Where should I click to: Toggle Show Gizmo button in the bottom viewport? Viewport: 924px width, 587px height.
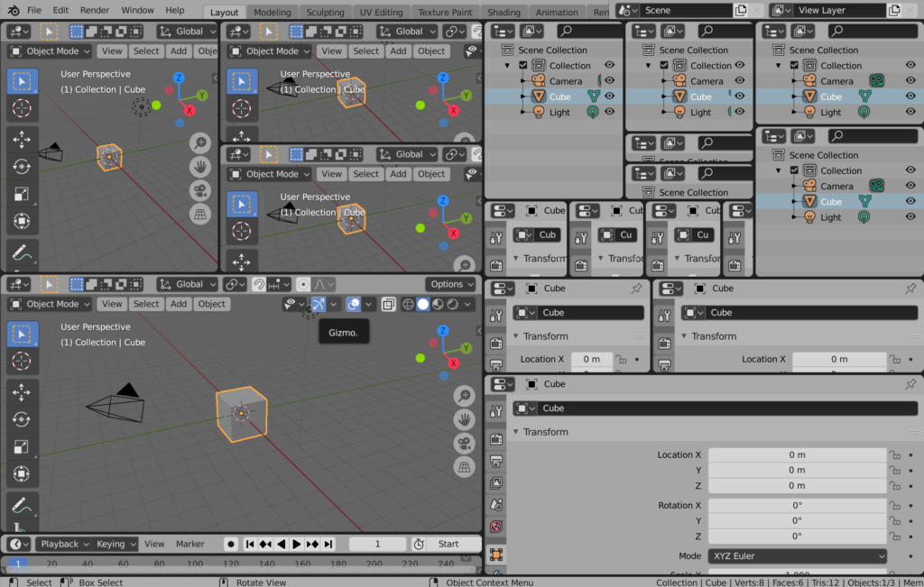[318, 305]
